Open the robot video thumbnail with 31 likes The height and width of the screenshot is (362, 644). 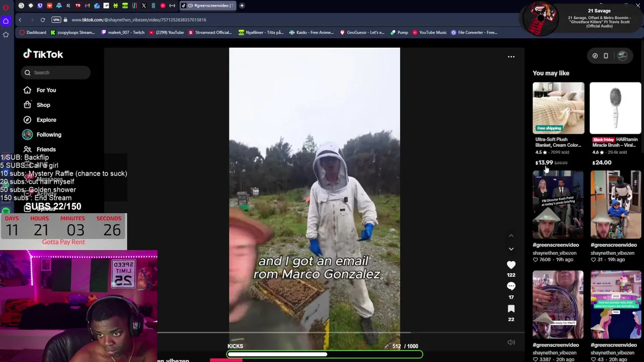pos(616,205)
